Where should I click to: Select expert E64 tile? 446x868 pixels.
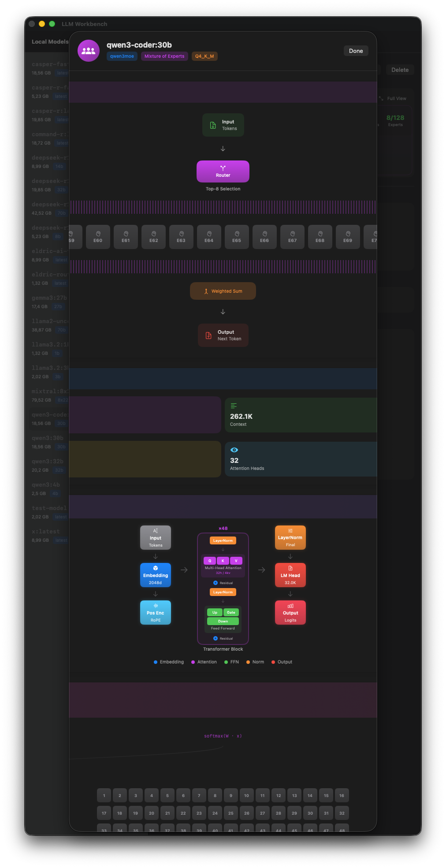(209, 237)
